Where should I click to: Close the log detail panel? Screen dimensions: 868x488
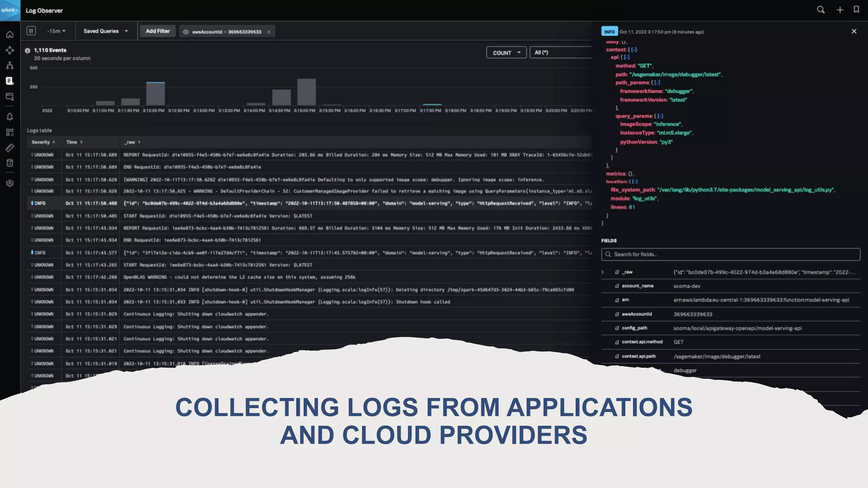pos(854,31)
